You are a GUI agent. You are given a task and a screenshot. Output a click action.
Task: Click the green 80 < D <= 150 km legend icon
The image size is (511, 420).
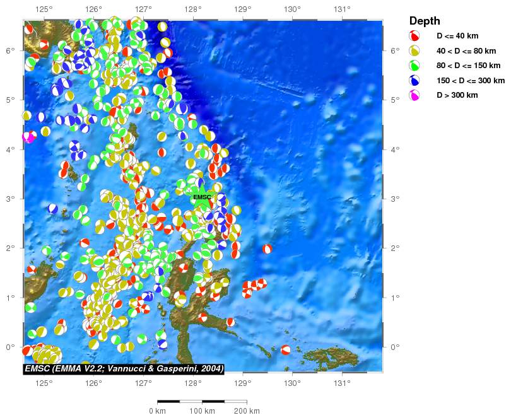click(414, 66)
